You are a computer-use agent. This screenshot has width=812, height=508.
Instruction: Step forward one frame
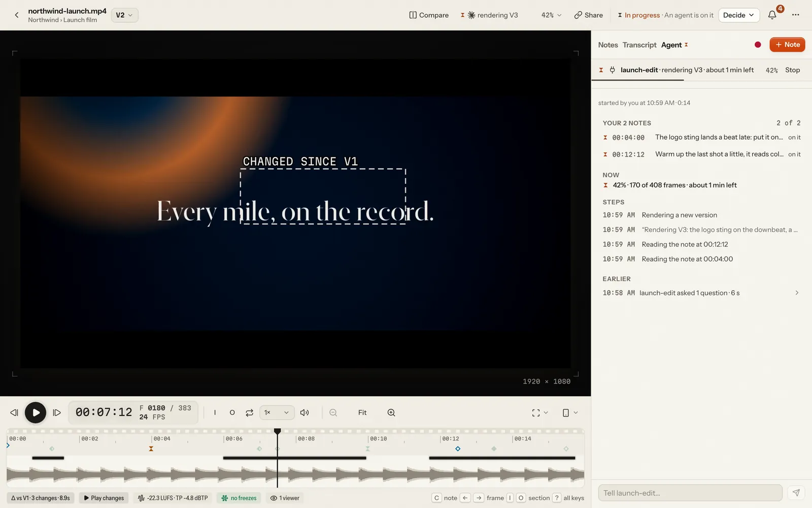click(57, 412)
